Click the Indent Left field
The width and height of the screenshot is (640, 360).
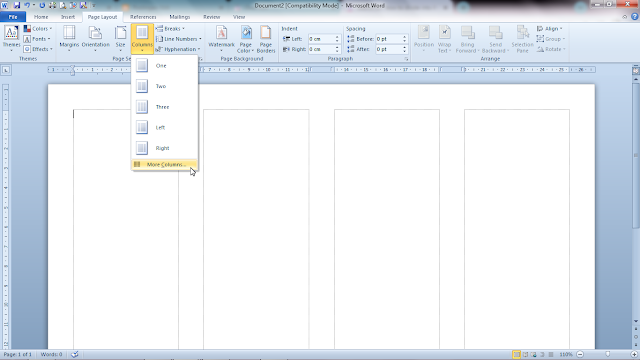click(321, 39)
